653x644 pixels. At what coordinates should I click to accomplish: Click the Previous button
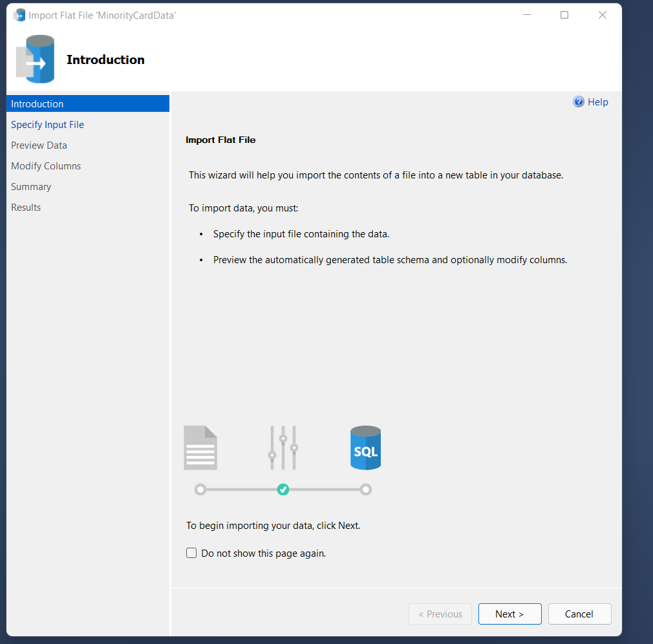tap(440, 614)
